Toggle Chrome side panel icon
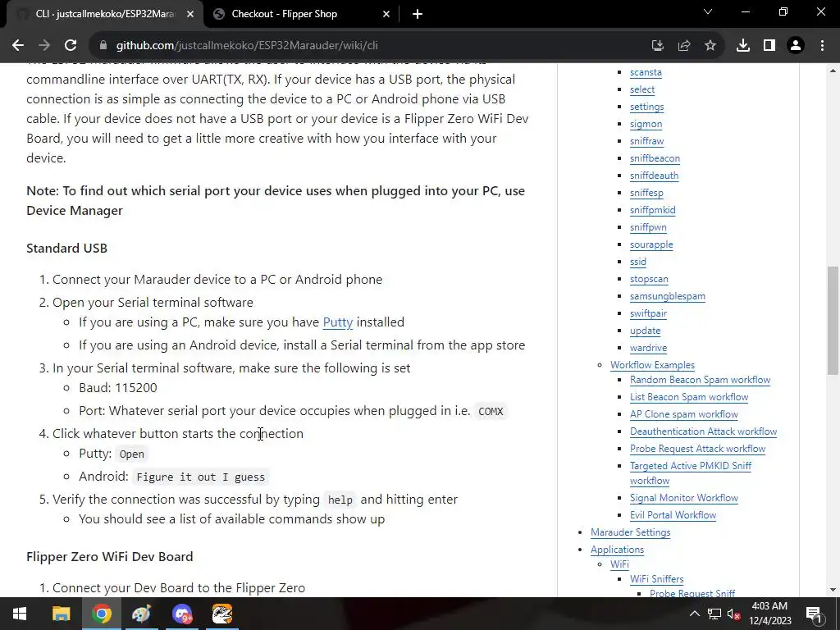The image size is (840, 630). pos(769,46)
